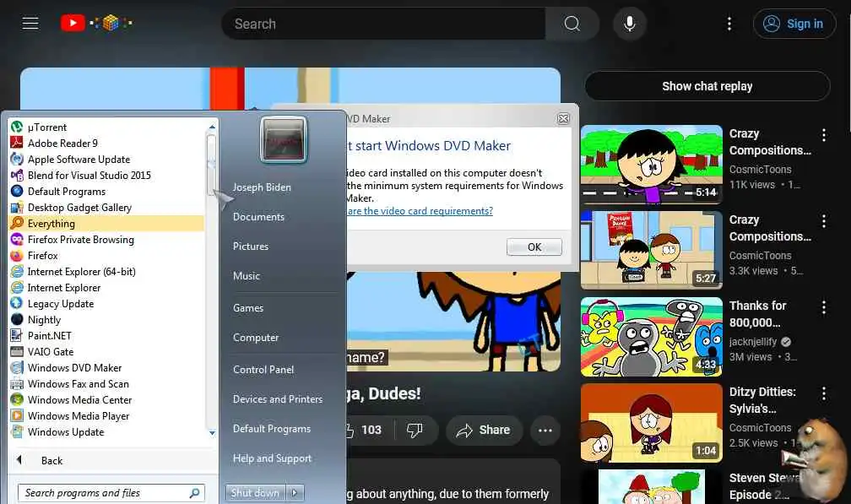Open Computer from the Start menu
The height and width of the screenshot is (504, 851).
256,338
